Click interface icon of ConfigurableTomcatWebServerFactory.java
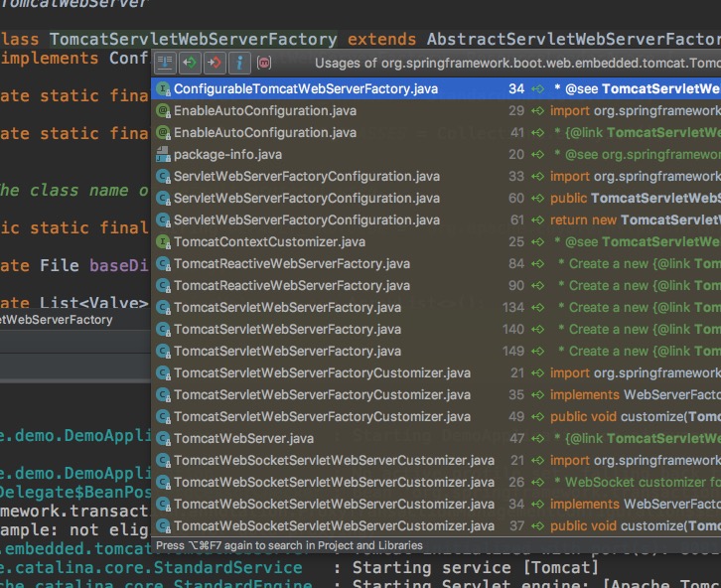721x588 pixels. [163, 88]
